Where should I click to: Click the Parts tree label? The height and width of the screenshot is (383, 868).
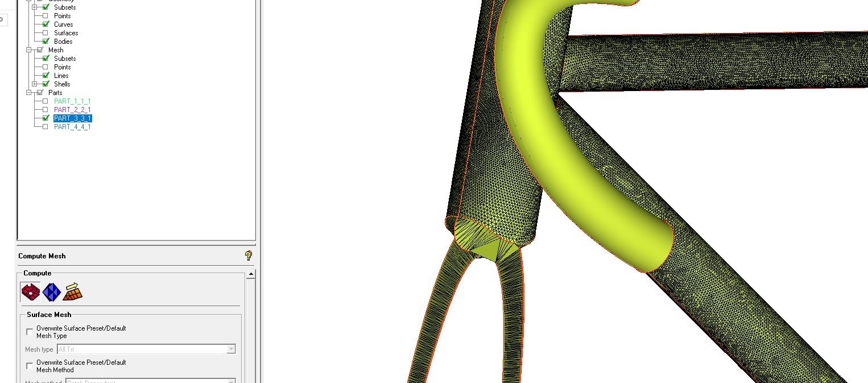coord(55,92)
